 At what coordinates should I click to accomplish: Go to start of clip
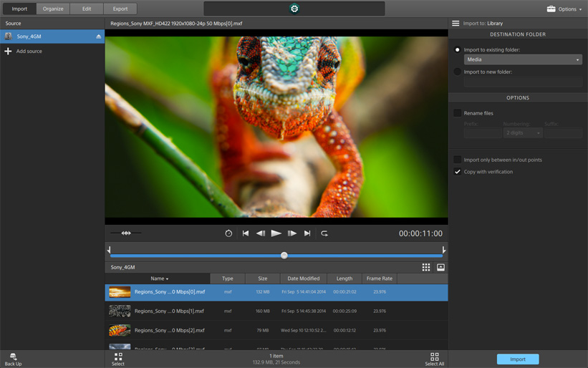pos(246,233)
